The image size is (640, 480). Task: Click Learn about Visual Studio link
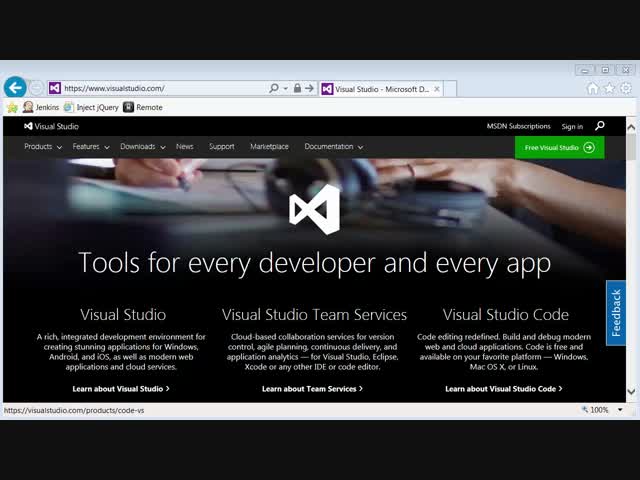(121, 389)
